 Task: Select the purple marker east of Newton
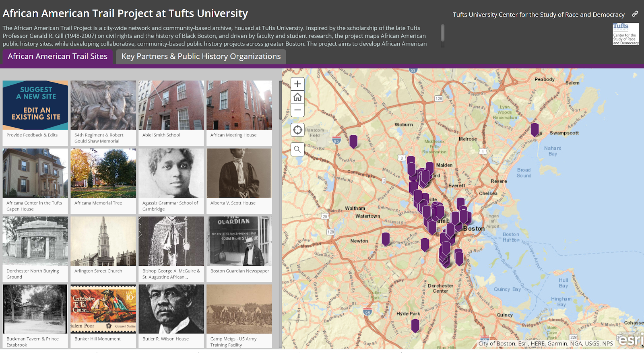(386, 239)
